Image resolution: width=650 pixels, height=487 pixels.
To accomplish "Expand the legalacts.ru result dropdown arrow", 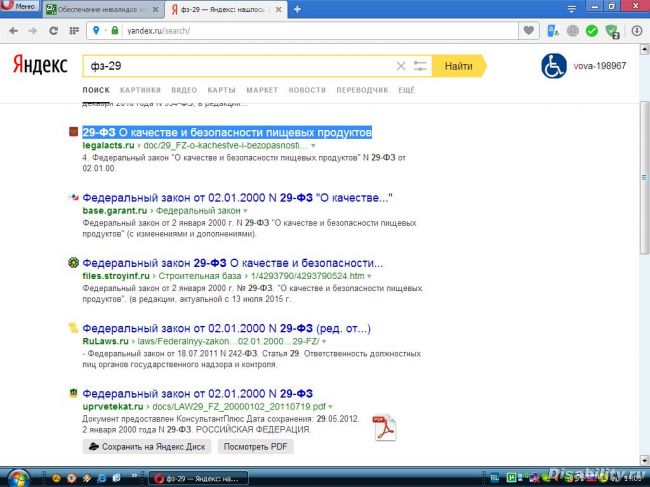I will pos(313,146).
